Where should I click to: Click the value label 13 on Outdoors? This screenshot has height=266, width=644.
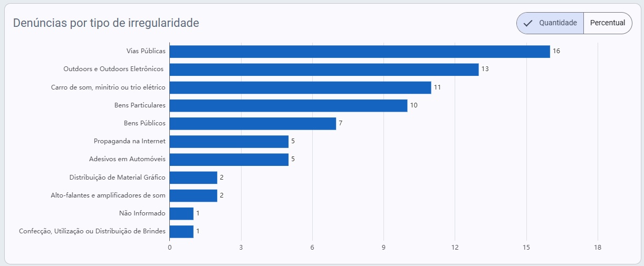click(485, 69)
